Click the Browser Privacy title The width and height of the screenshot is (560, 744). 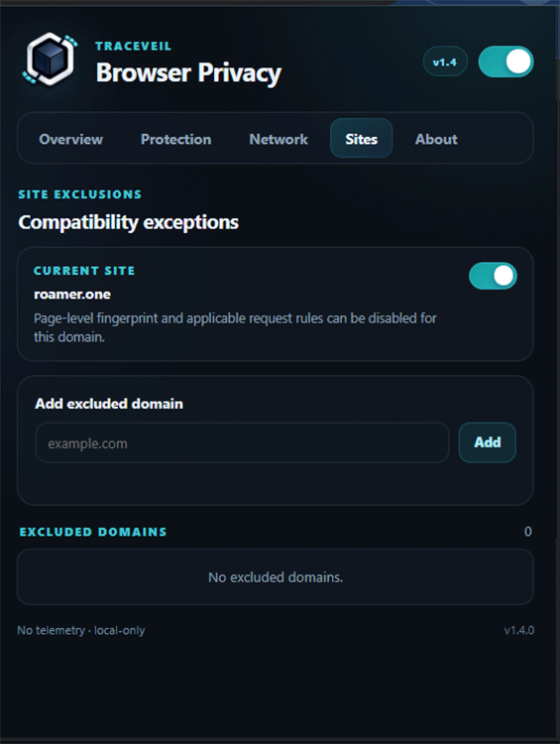(x=188, y=72)
